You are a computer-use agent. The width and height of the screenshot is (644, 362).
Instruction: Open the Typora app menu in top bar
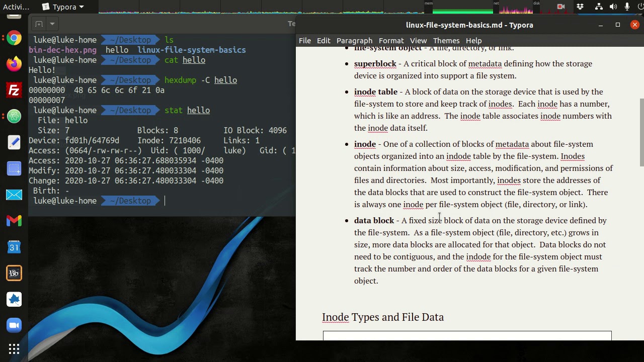(x=63, y=7)
